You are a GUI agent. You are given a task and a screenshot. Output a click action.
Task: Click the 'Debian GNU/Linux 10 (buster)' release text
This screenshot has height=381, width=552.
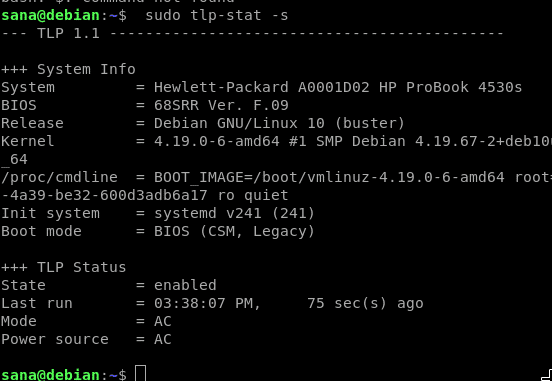(280, 124)
